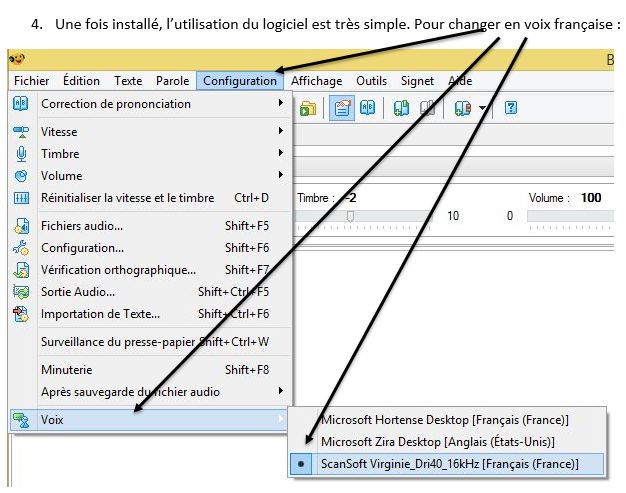Image resolution: width=626 pixels, height=493 pixels.
Task: Switch to Microsoft Zira Desktop voice
Action: pyautogui.click(x=437, y=441)
